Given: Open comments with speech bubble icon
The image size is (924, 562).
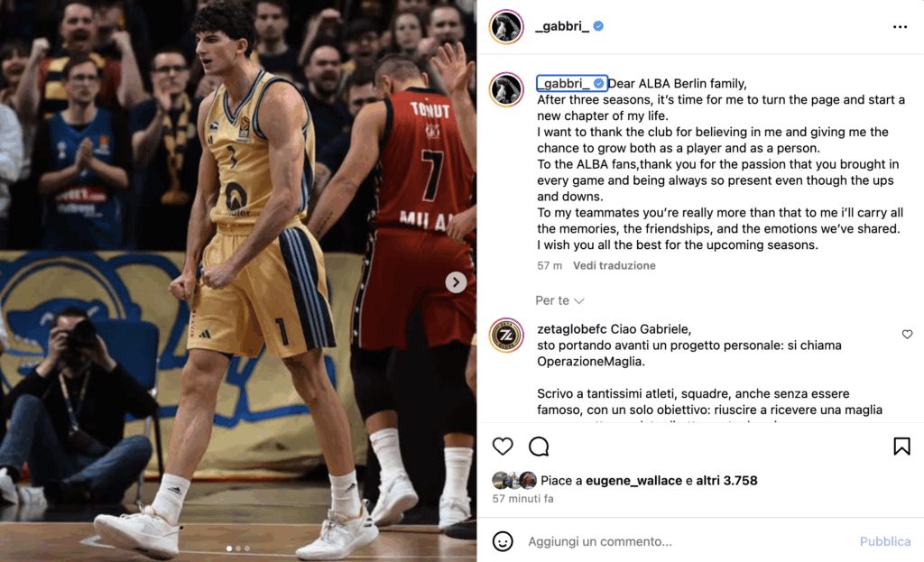Looking at the screenshot, I should (x=539, y=447).
